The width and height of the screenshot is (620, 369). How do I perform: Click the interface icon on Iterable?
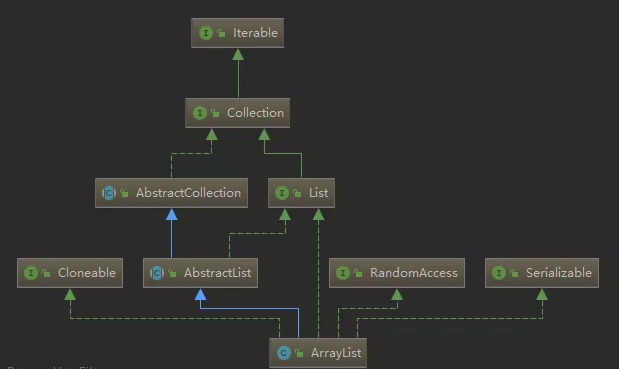[x=206, y=33]
